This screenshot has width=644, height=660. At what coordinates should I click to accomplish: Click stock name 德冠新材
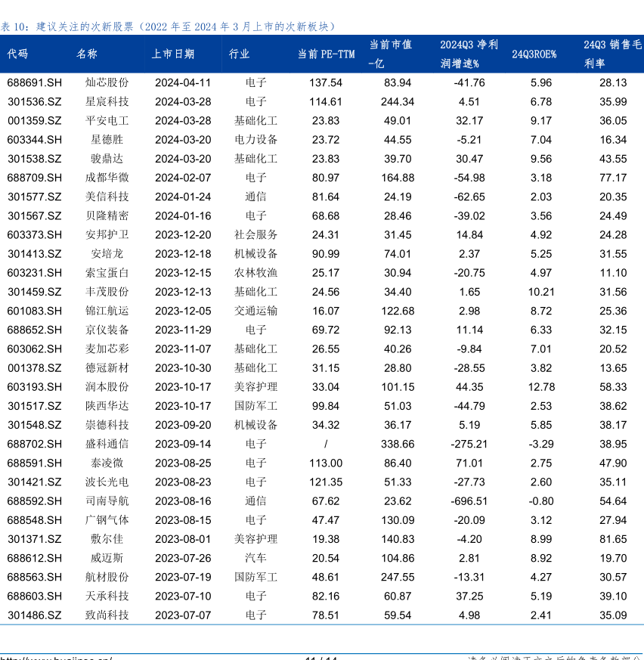[x=107, y=368]
